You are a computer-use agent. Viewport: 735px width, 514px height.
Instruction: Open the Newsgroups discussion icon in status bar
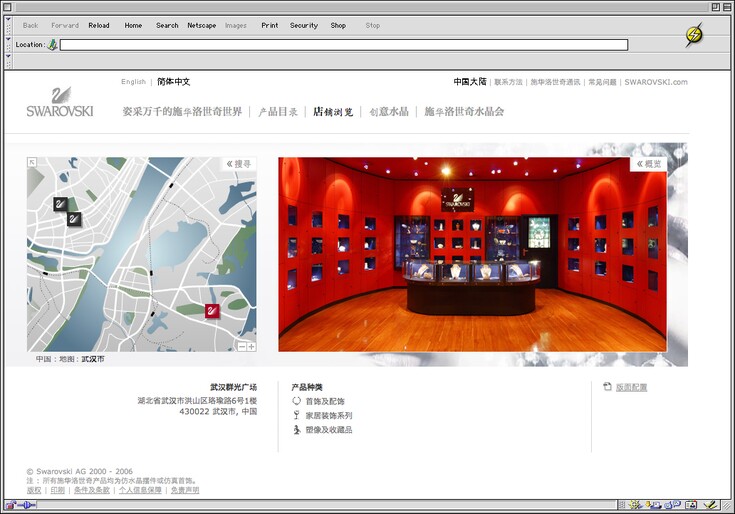coord(673,505)
